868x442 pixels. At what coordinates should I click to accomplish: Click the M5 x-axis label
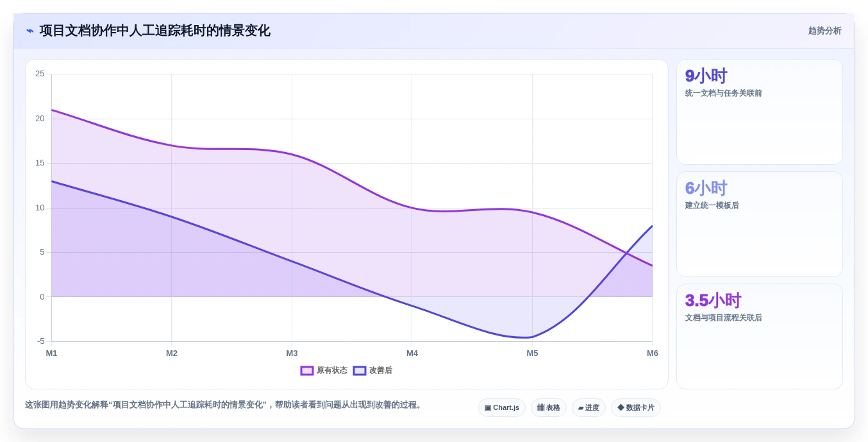[x=532, y=353]
